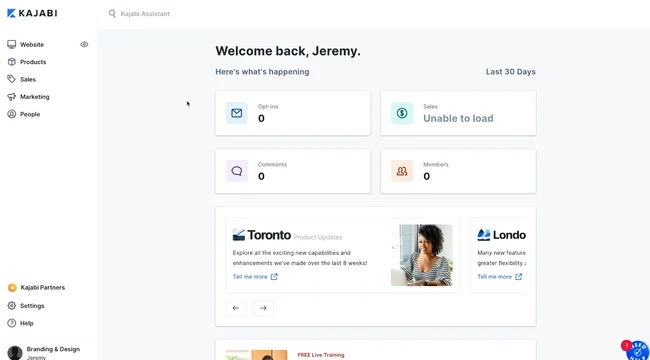Click the Marketing megaphone icon
650x360 pixels.
pyautogui.click(x=12, y=97)
